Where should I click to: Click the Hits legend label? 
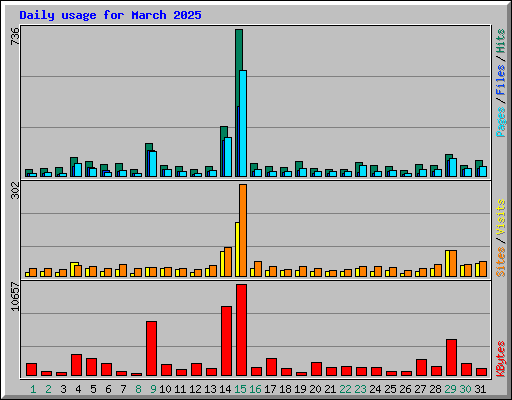501,41
